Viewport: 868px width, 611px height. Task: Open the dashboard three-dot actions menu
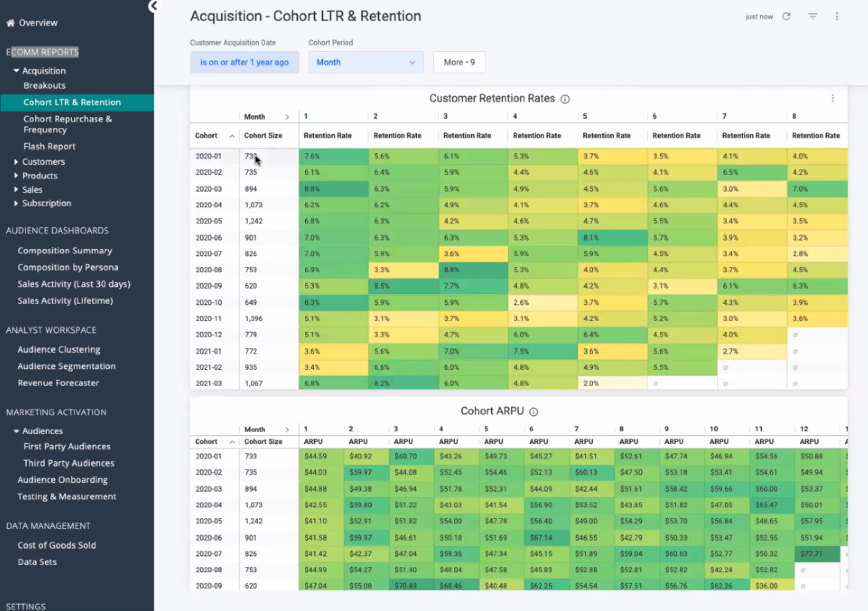coord(837,17)
